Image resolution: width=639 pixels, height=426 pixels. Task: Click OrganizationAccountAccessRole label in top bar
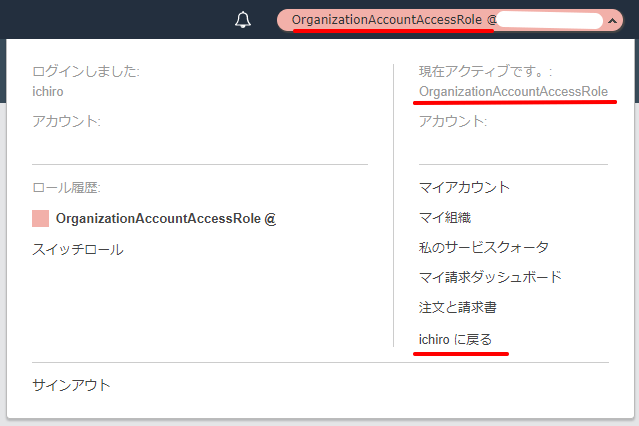(387, 20)
